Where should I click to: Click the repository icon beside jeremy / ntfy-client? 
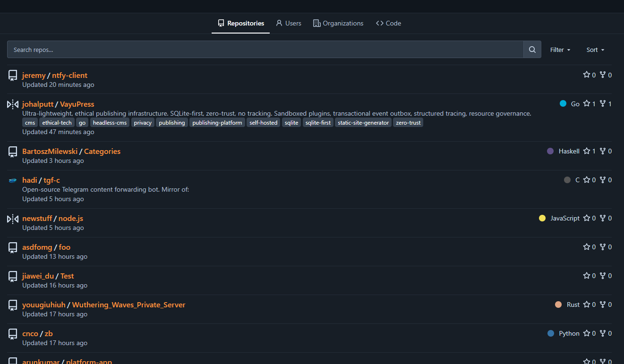click(13, 76)
